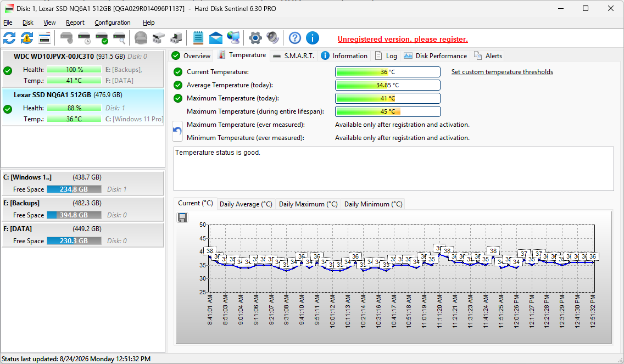
Task: Open the Report menu
Action: pyautogui.click(x=75, y=23)
